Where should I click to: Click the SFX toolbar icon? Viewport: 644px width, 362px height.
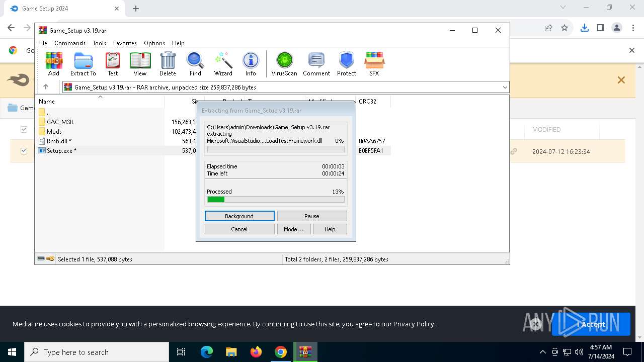(374, 64)
